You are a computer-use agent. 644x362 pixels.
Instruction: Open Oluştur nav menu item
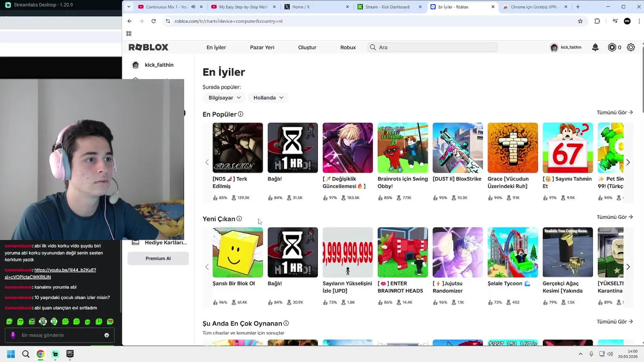point(307,47)
